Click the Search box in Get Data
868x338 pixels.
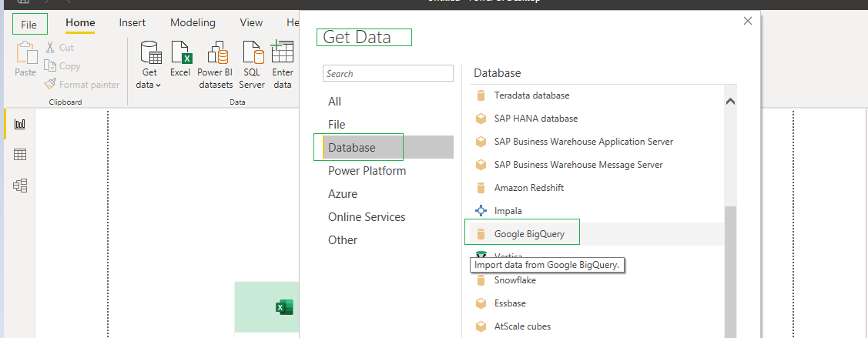(x=388, y=74)
